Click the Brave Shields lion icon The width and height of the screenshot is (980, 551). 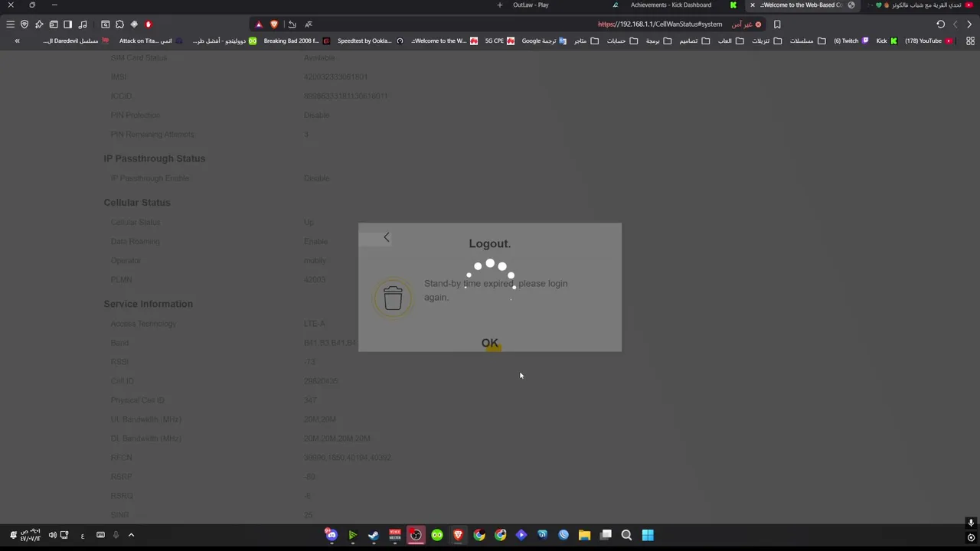pyautogui.click(x=274, y=24)
